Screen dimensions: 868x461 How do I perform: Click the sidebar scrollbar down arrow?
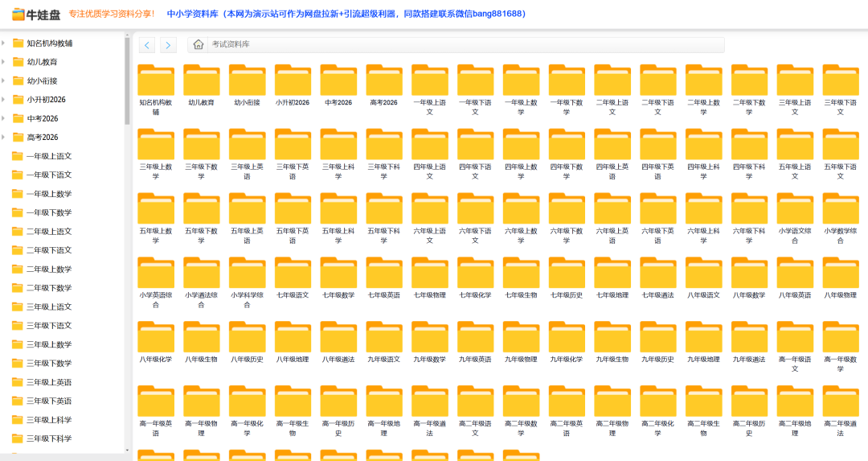(x=127, y=451)
